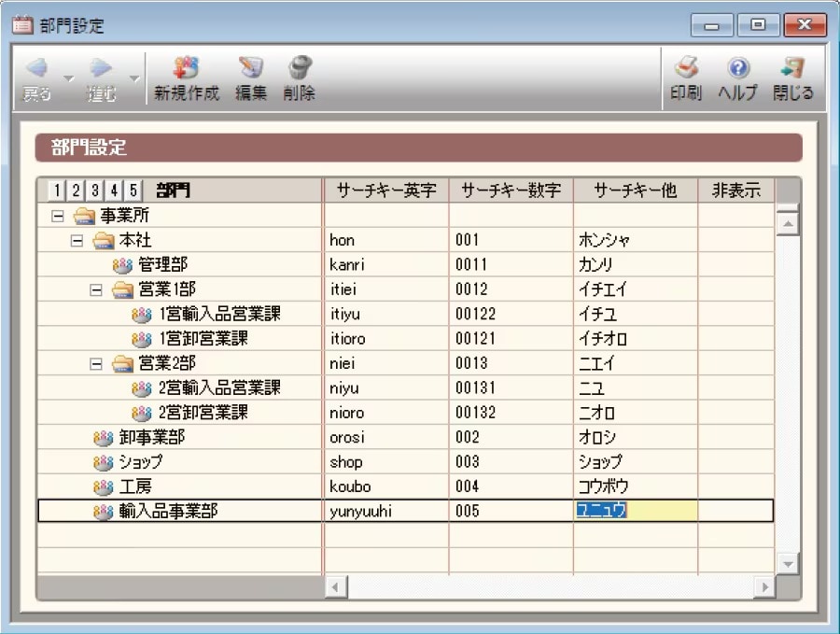Click the 進む forward arrow icon

(x=101, y=67)
